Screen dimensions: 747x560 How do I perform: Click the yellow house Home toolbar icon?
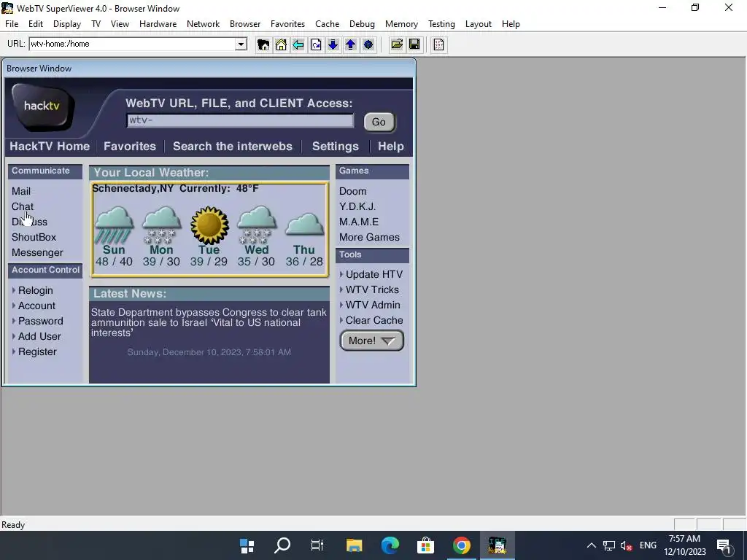click(x=281, y=44)
